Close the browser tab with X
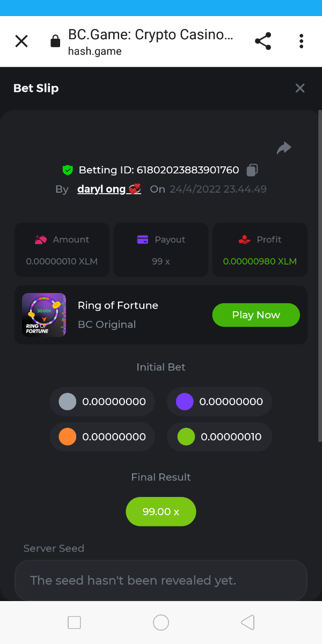Screen dimensions: 322x644 tap(21, 41)
